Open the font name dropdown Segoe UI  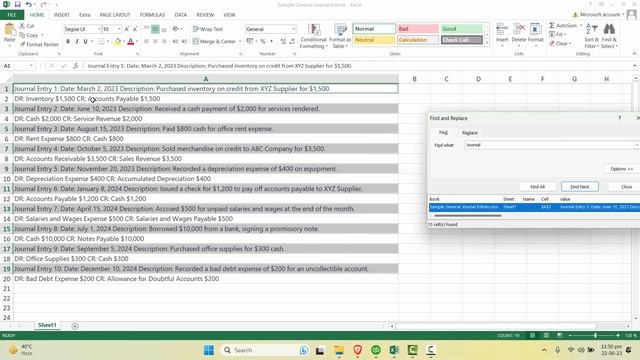tap(98, 29)
